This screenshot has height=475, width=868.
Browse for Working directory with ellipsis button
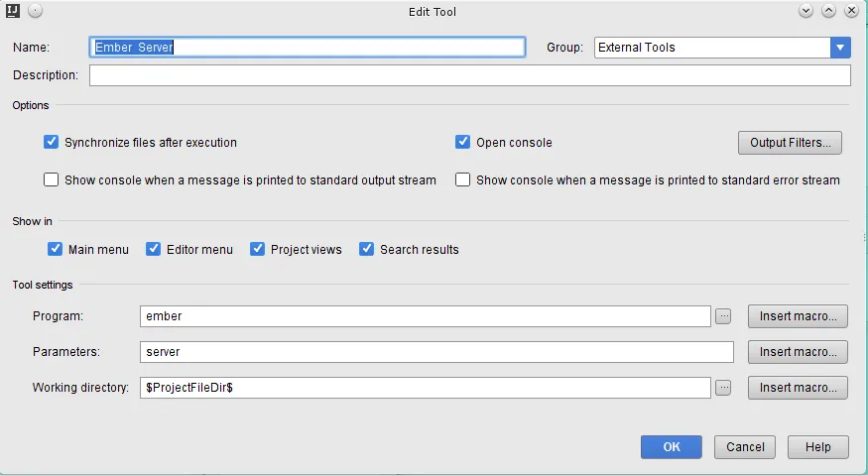pos(723,388)
